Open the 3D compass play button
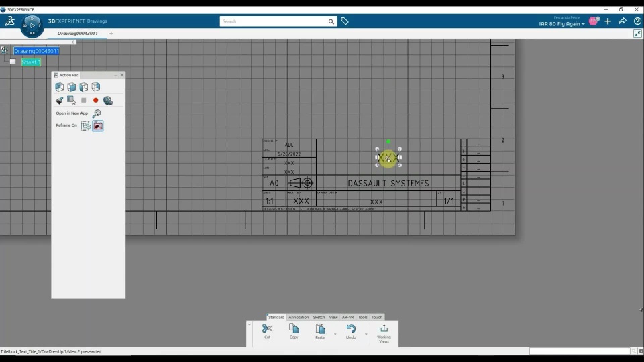Image resolution: width=644 pixels, height=362 pixels. (x=32, y=25)
